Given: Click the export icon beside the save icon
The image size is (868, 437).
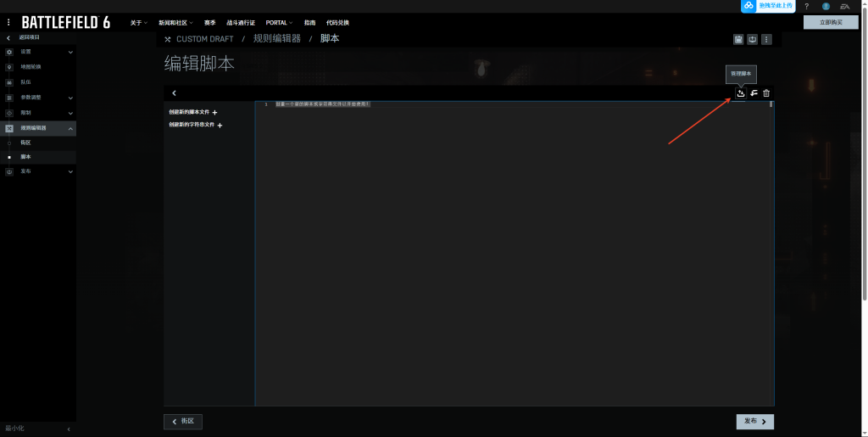Looking at the screenshot, I should pos(753,39).
